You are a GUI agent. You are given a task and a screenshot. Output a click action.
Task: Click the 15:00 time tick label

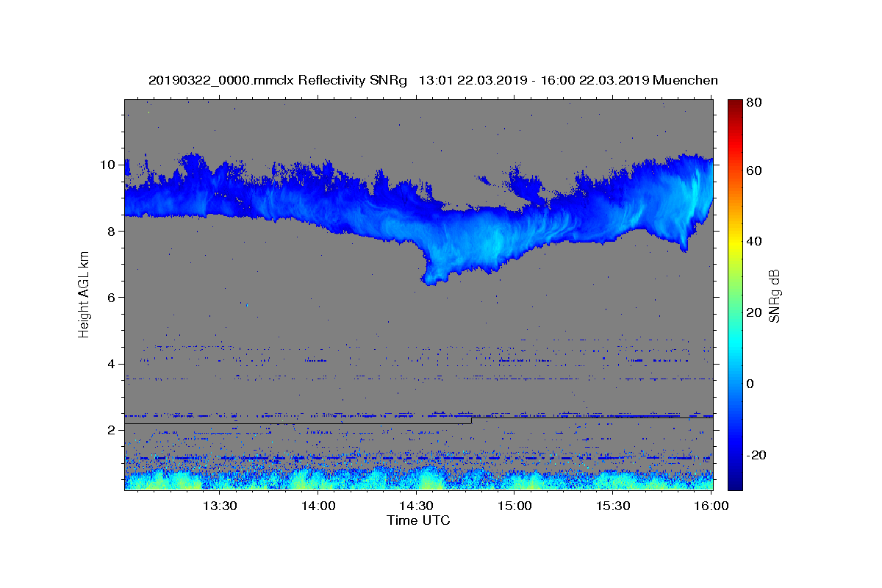(x=514, y=506)
